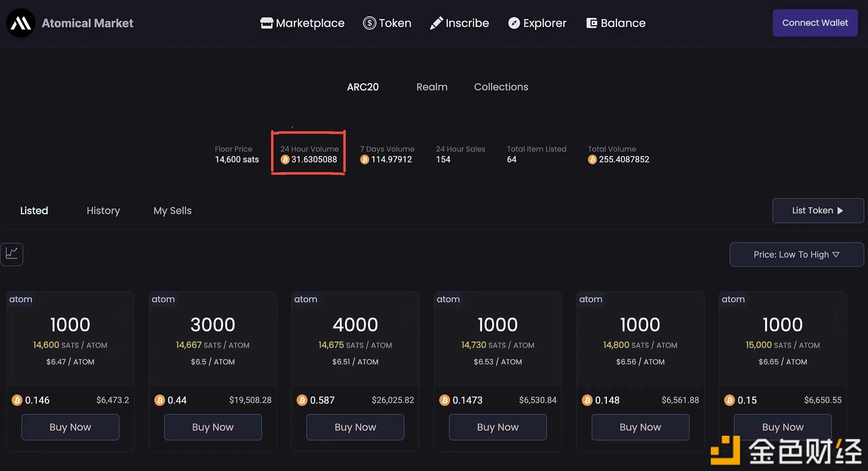This screenshot has height=471, width=868.
Task: Open the price chart icon button
Action: click(x=12, y=254)
